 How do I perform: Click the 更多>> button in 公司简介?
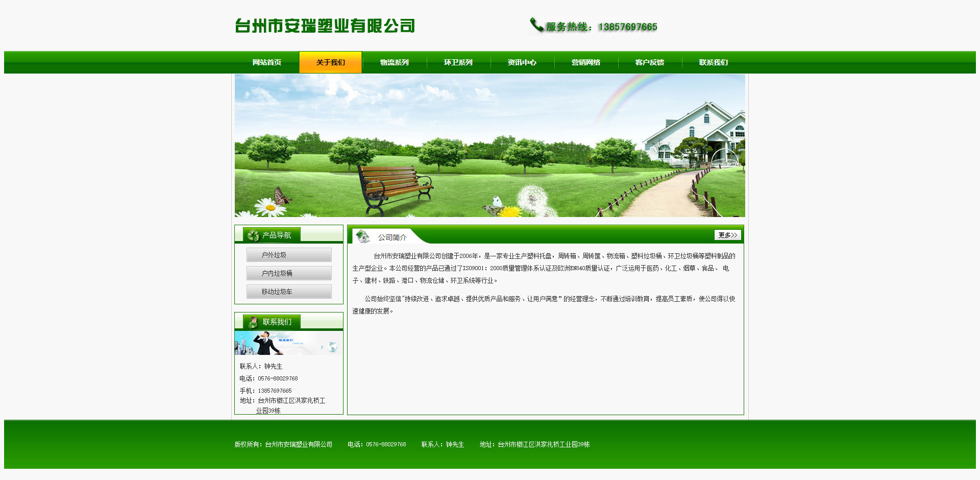pos(727,235)
